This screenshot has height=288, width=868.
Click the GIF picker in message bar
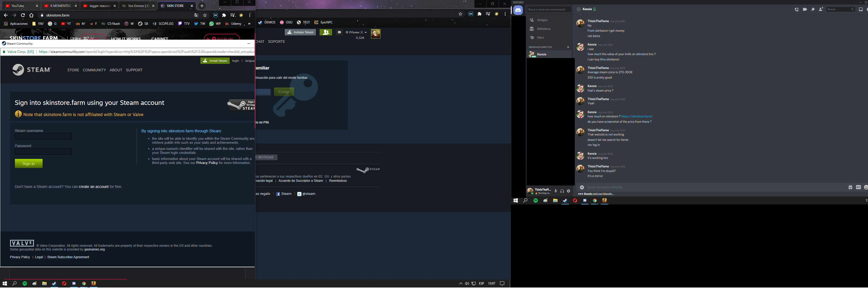(858, 187)
